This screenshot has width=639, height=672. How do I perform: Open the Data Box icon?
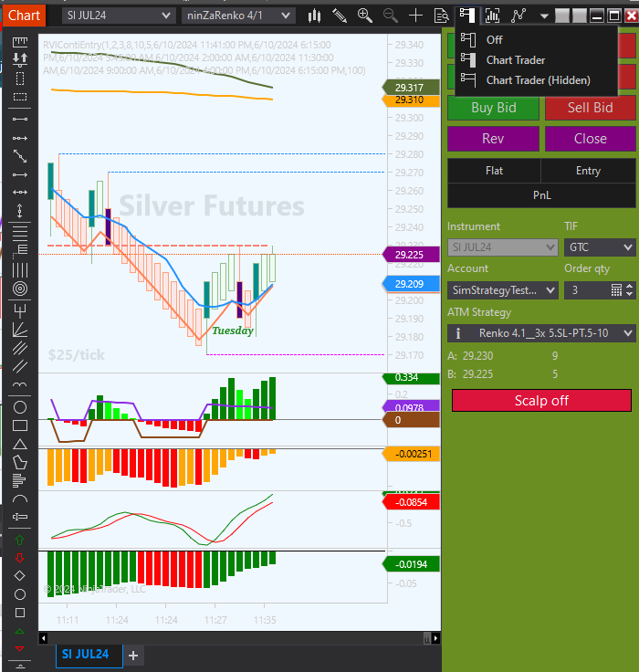pyautogui.click(x=441, y=16)
